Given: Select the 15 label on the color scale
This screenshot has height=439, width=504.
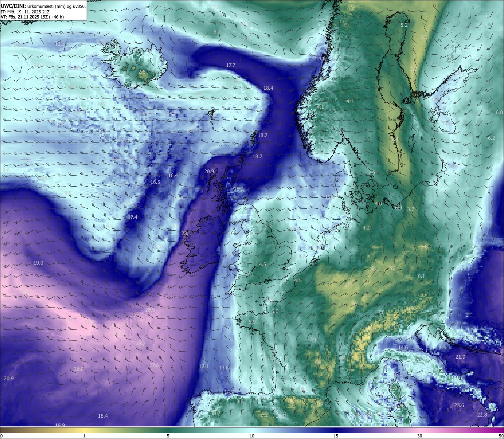Looking at the screenshot, I should [x=335, y=436].
